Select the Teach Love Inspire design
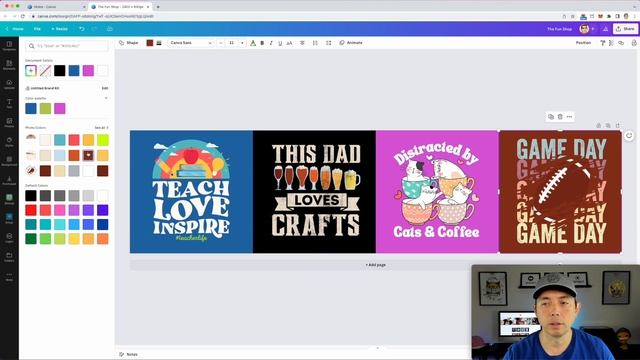This screenshot has width=640, height=360. [191, 192]
